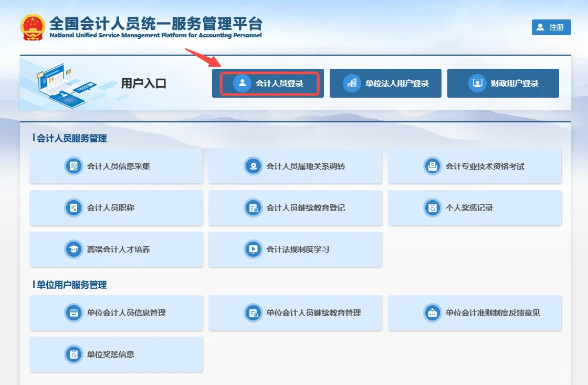This screenshot has width=588, height=385.
Task: Click the 会计人员职称 icon
Action: click(73, 207)
